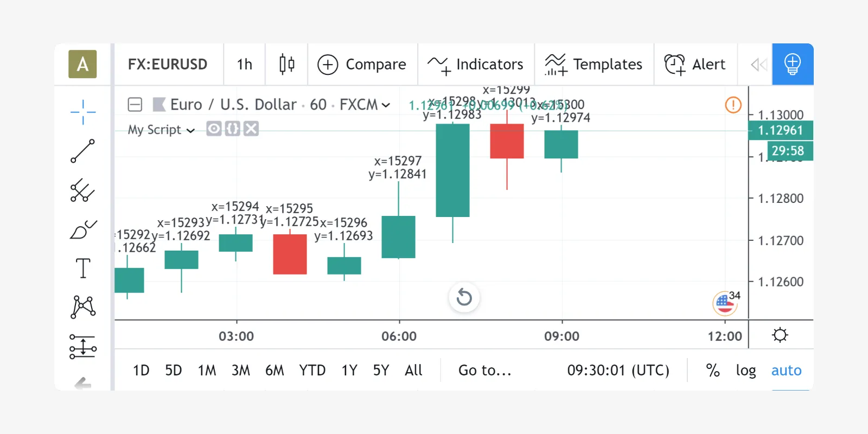The width and height of the screenshot is (868, 434).
Task: Select the brush drawing tool
Action: (83, 229)
